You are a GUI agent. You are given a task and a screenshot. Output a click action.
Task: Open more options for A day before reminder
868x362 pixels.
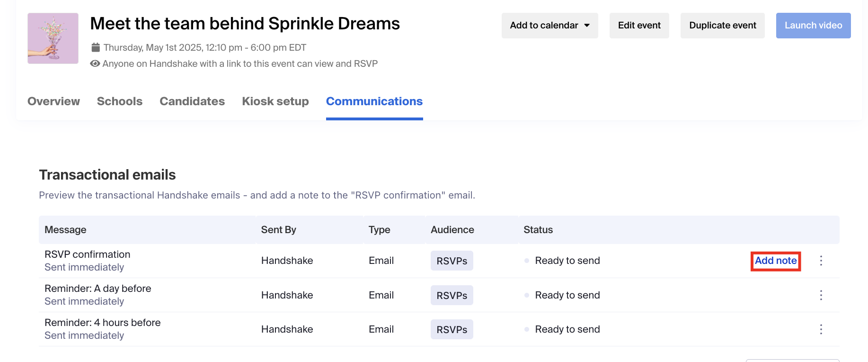pyautogui.click(x=821, y=295)
